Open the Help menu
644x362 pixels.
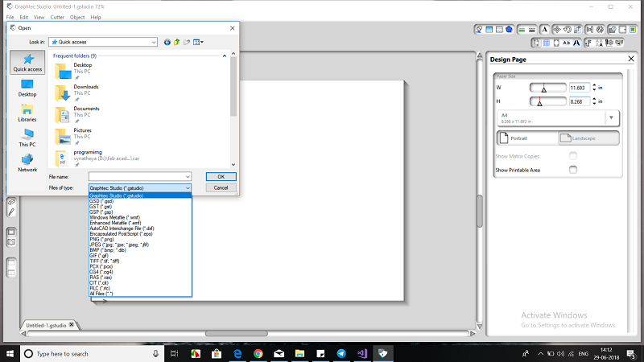[x=96, y=17]
